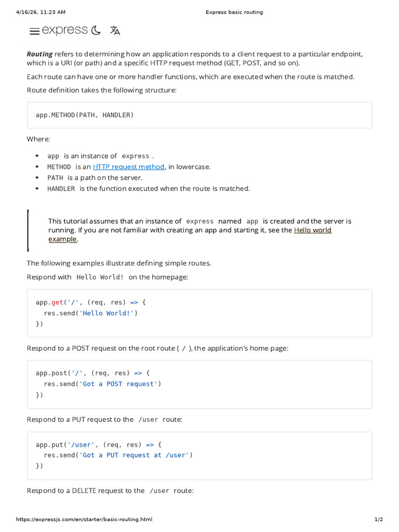This screenshot has height=532, width=399.
Task: Select the 'Hello World!' string in the code
Action: [106, 313]
